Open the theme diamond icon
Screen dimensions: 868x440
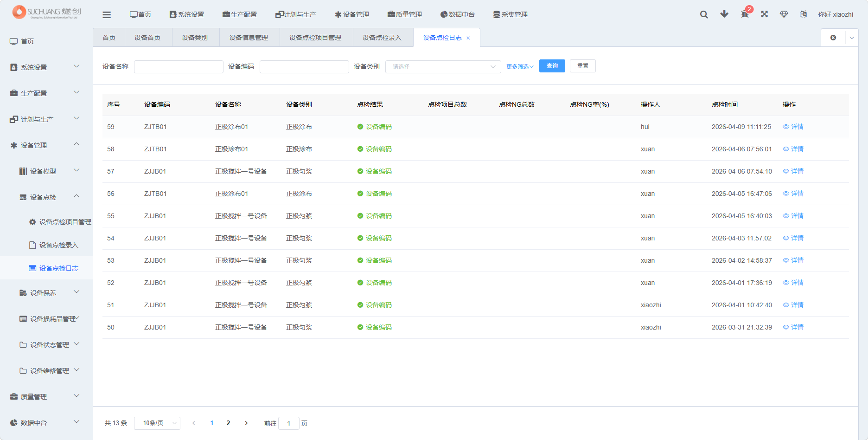784,14
